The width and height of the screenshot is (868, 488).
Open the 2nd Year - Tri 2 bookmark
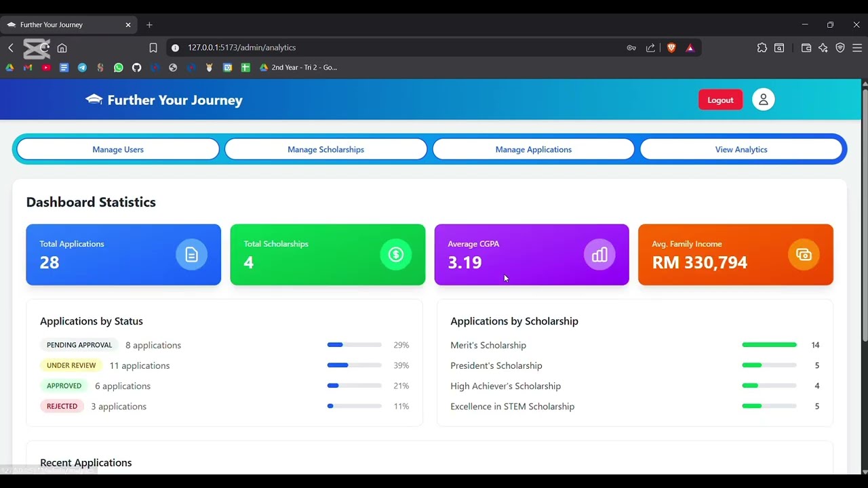pos(298,67)
